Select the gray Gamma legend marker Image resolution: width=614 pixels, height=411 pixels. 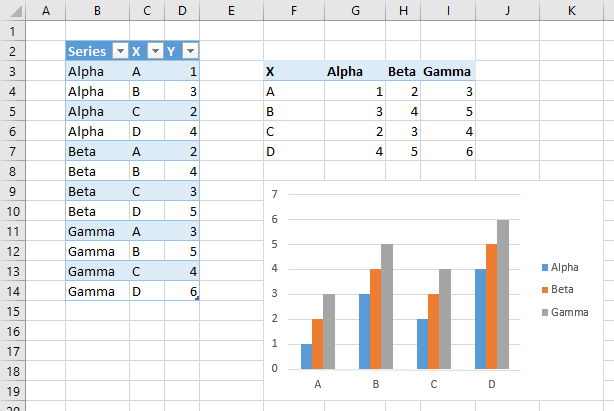(545, 312)
